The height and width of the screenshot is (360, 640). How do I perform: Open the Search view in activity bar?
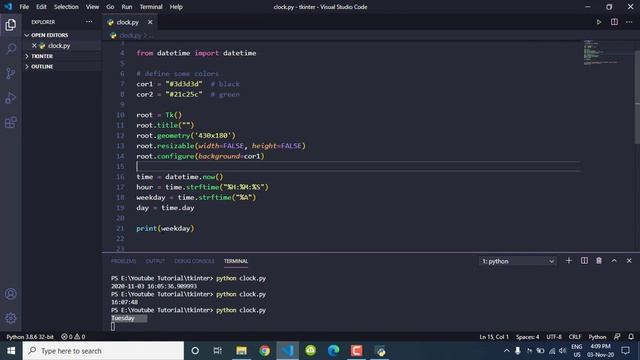11,49
